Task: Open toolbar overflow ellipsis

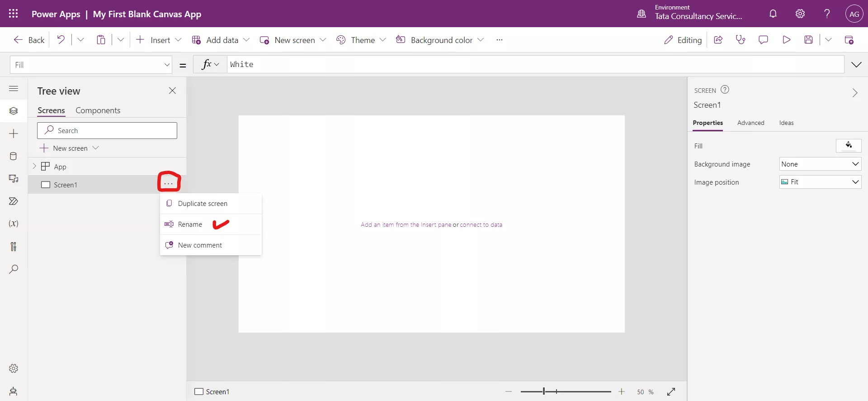Action: pyautogui.click(x=499, y=40)
